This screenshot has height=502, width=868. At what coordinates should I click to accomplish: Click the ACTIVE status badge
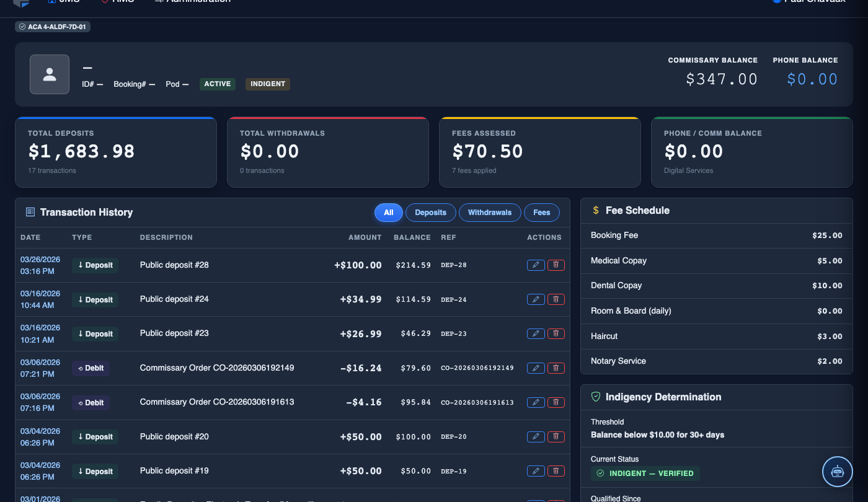(218, 84)
